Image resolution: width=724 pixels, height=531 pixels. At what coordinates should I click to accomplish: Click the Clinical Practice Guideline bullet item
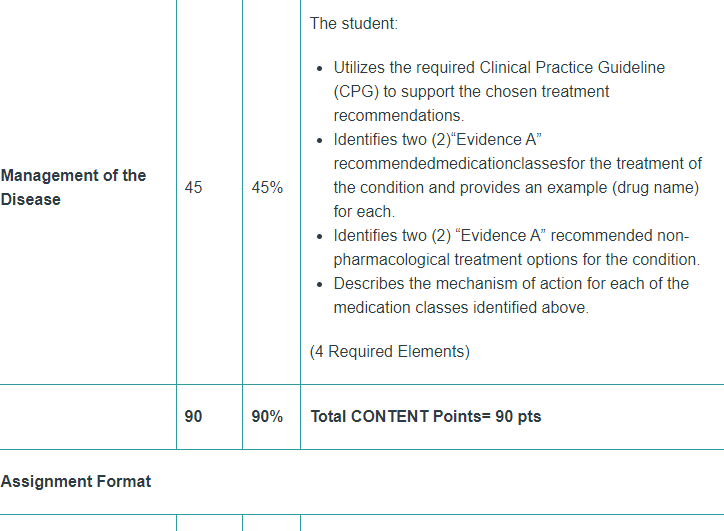tap(499, 91)
